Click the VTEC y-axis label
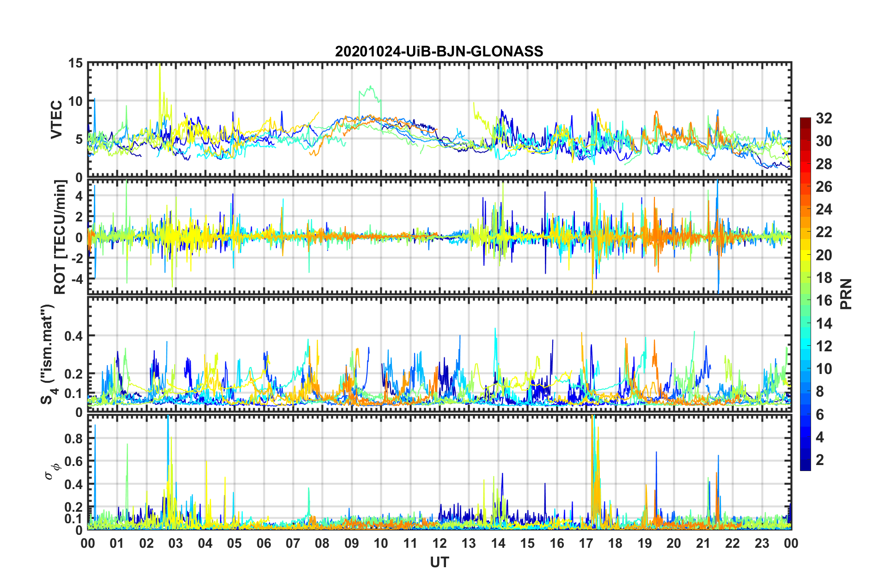879x588 pixels. click(56, 119)
